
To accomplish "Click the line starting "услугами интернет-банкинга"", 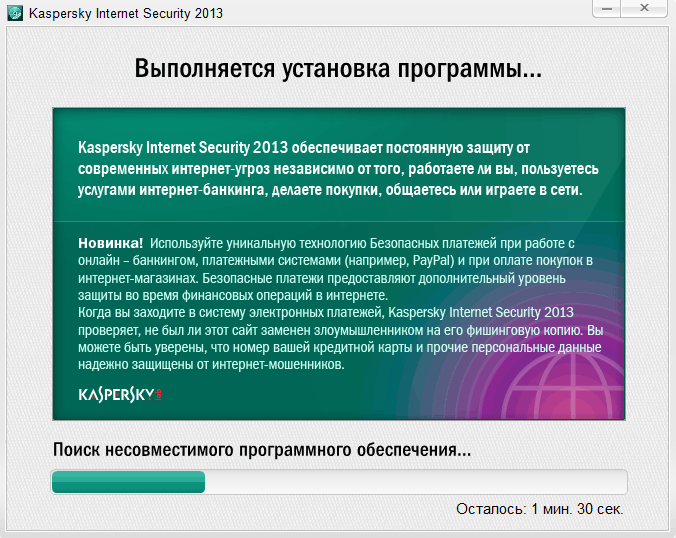I will coord(330,190).
